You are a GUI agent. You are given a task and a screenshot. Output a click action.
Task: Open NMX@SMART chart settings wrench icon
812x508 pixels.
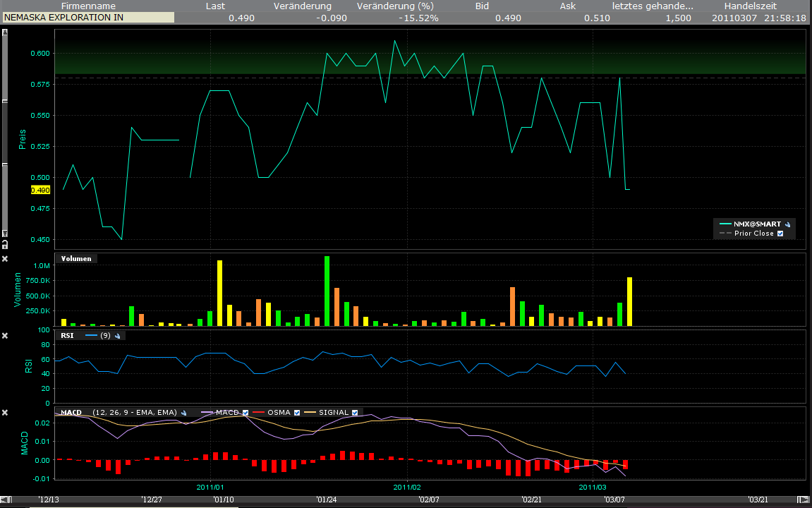pos(787,224)
